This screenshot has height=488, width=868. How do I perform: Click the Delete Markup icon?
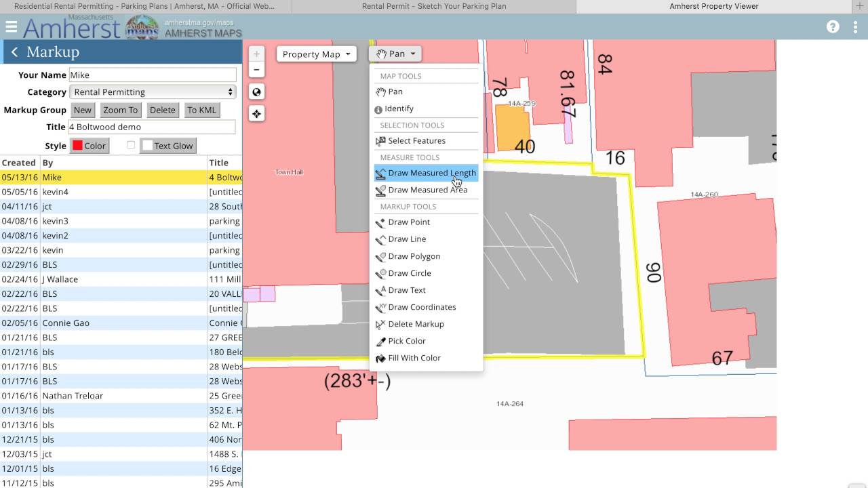380,324
